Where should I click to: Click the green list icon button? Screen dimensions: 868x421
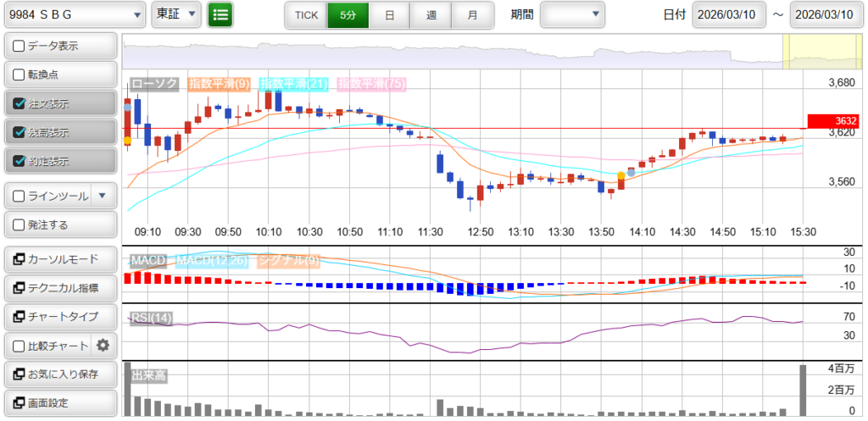(220, 14)
